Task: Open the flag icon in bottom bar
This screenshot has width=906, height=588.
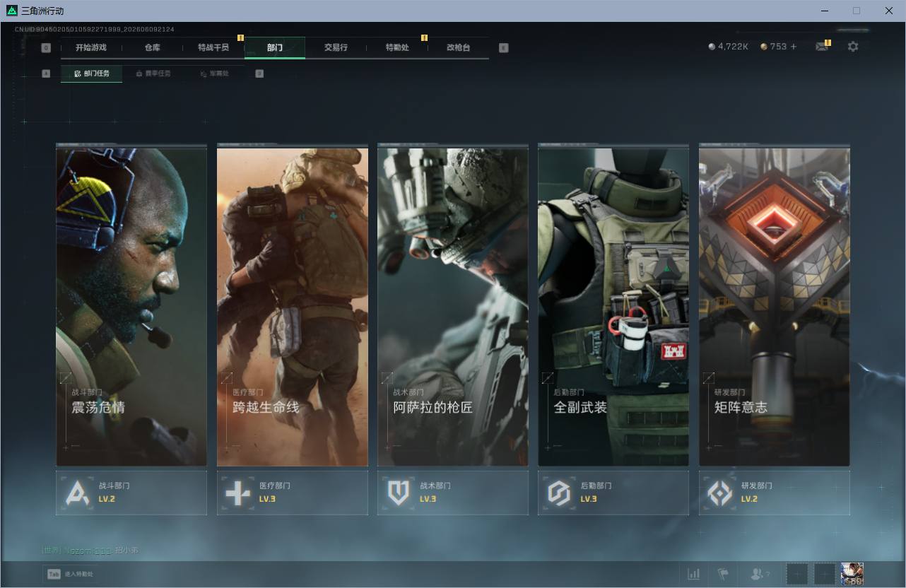Action: click(723, 574)
